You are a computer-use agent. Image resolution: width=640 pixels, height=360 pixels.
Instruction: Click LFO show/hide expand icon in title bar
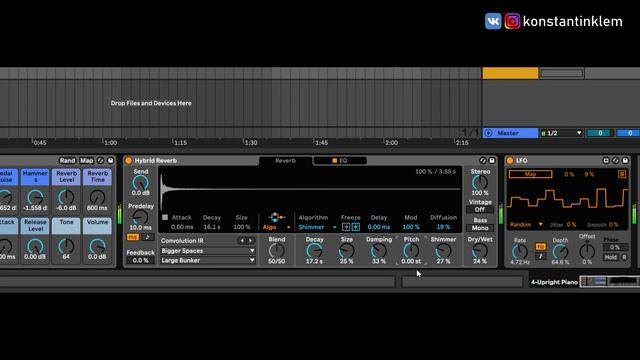click(x=606, y=161)
